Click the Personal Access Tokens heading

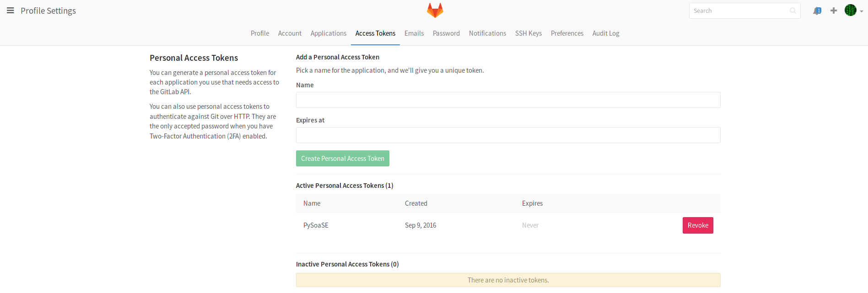[194, 58]
